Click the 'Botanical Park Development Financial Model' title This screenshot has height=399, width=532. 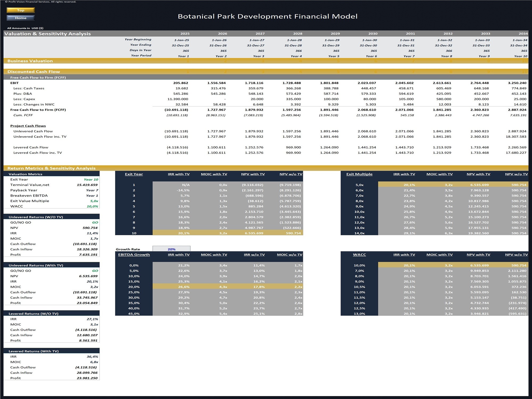tap(268, 16)
